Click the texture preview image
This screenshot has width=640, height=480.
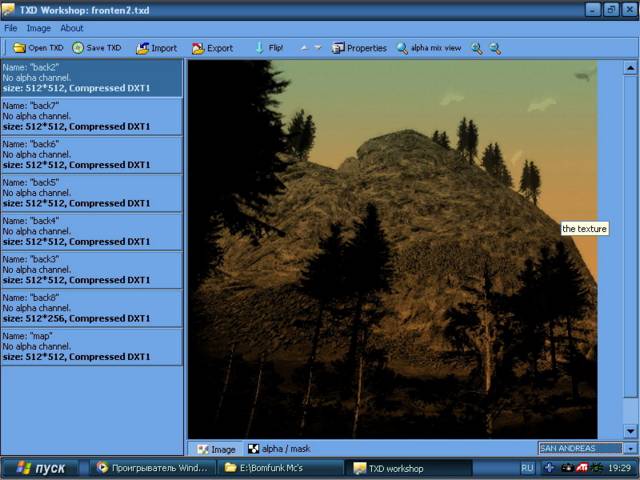393,249
